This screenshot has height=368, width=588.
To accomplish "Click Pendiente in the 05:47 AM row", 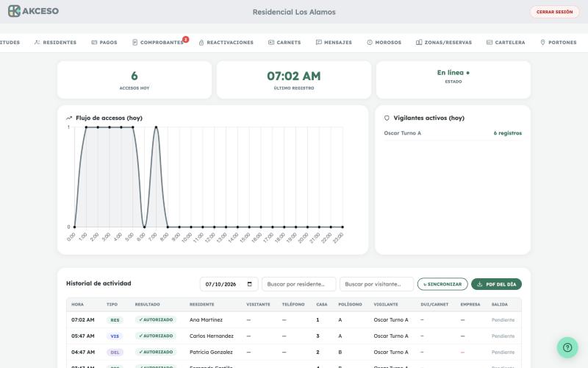I will pos(503,336).
